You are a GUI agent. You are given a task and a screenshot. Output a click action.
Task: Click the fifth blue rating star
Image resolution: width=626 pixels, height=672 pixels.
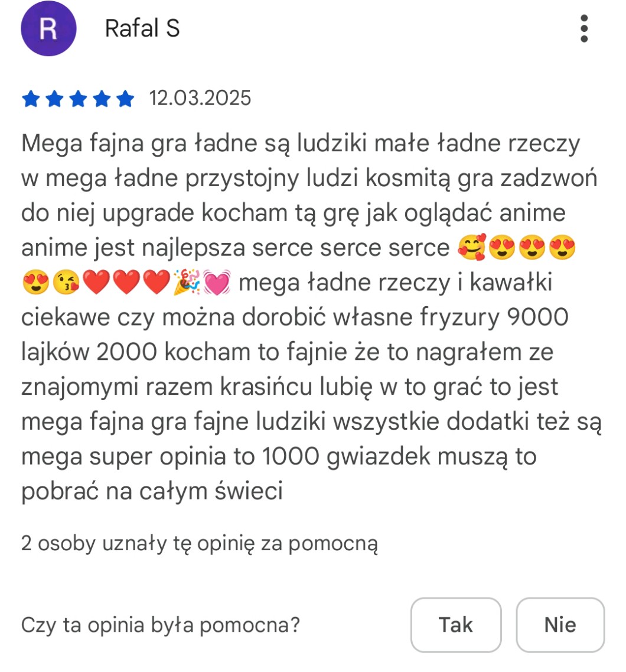[125, 99]
